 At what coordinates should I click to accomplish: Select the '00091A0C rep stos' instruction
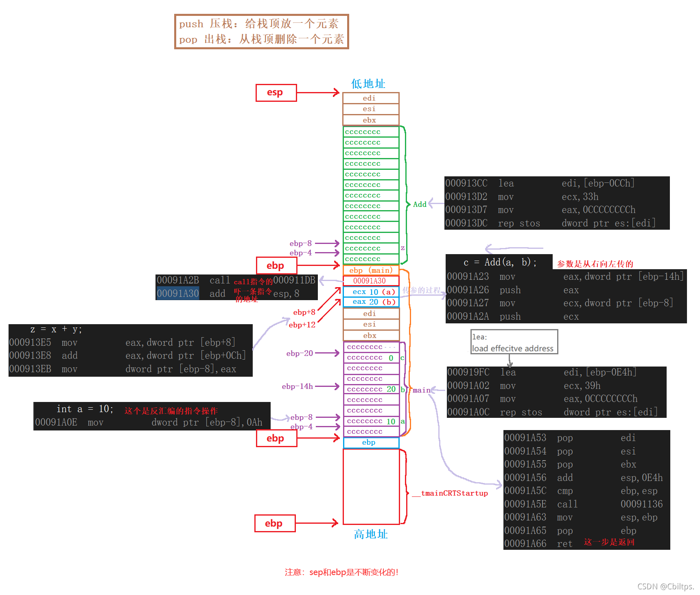coord(553,412)
